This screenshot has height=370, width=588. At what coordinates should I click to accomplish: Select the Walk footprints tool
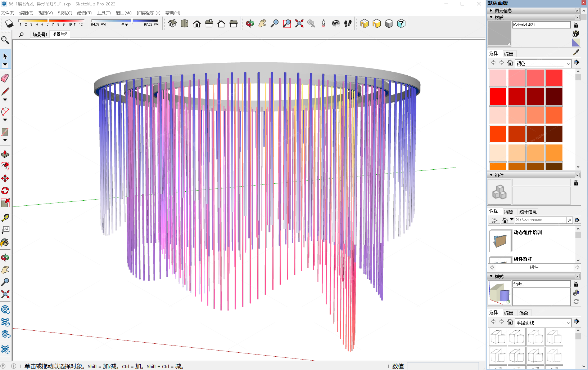pos(348,24)
